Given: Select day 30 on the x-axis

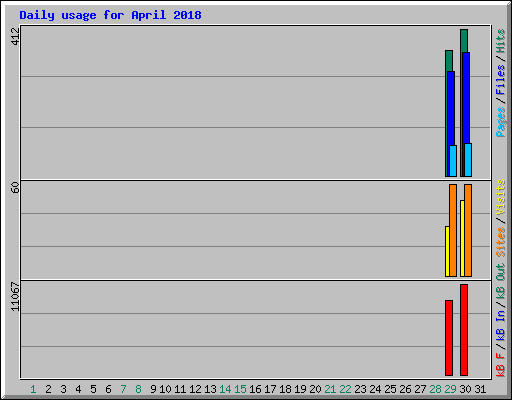Looking at the screenshot, I should coord(465,389).
